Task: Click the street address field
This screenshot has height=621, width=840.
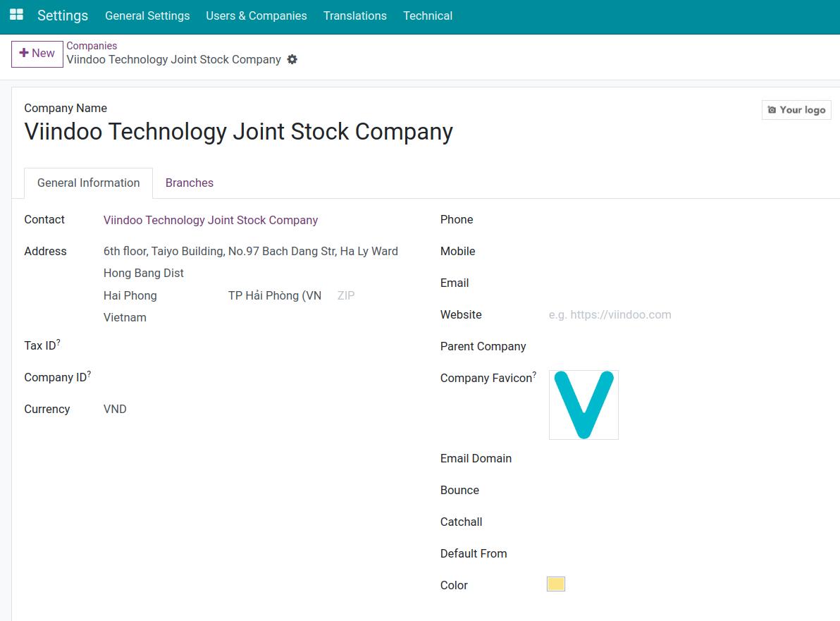Action: point(251,252)
